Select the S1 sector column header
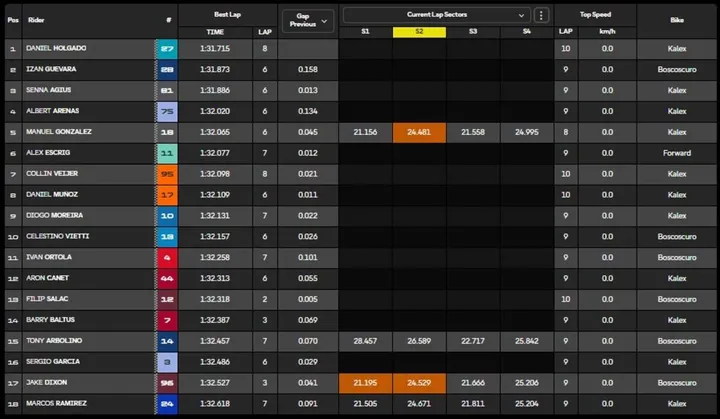The image size is (720, 419). point(365,32)
